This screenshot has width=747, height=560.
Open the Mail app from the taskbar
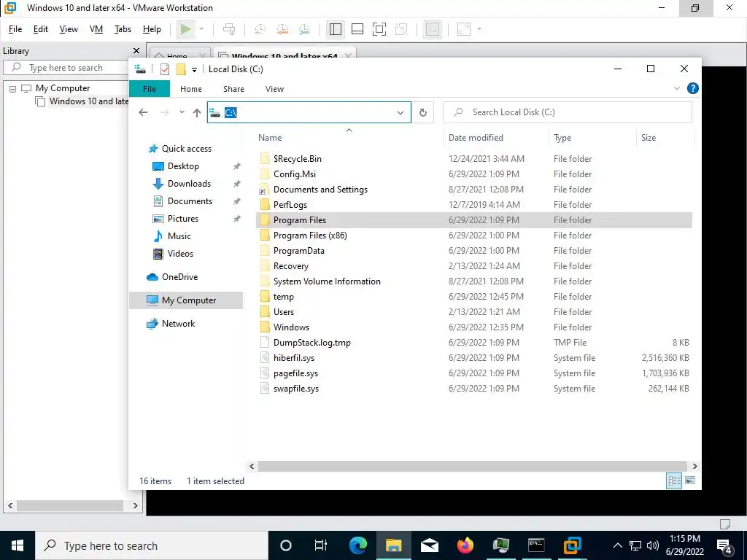(x=429, y=545)
